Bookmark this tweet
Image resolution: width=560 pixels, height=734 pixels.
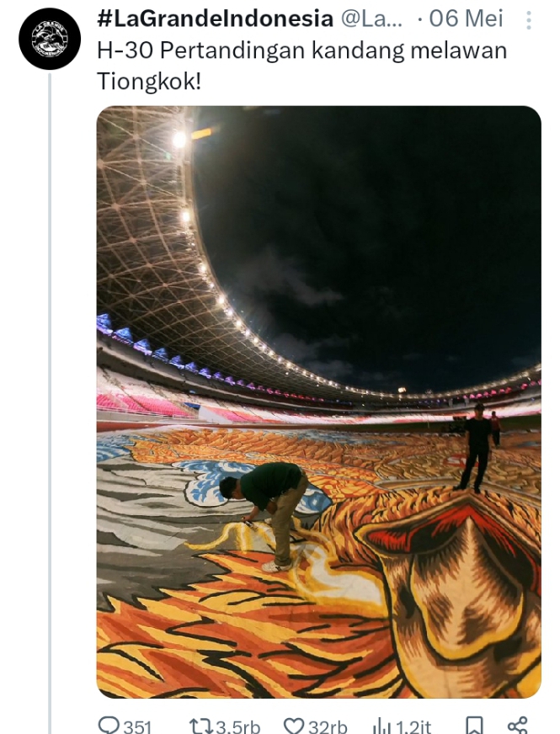pos(474,726)
